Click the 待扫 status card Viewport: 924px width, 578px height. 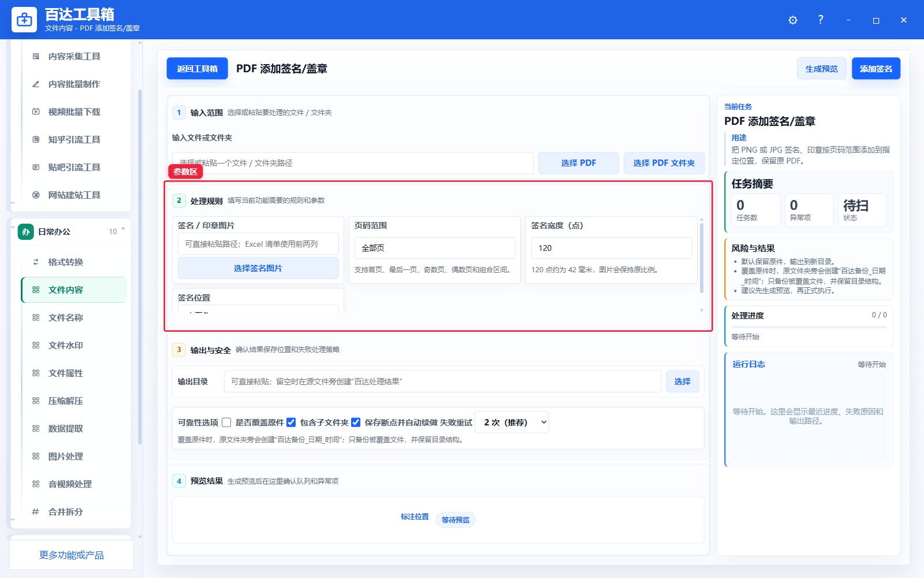862,210
